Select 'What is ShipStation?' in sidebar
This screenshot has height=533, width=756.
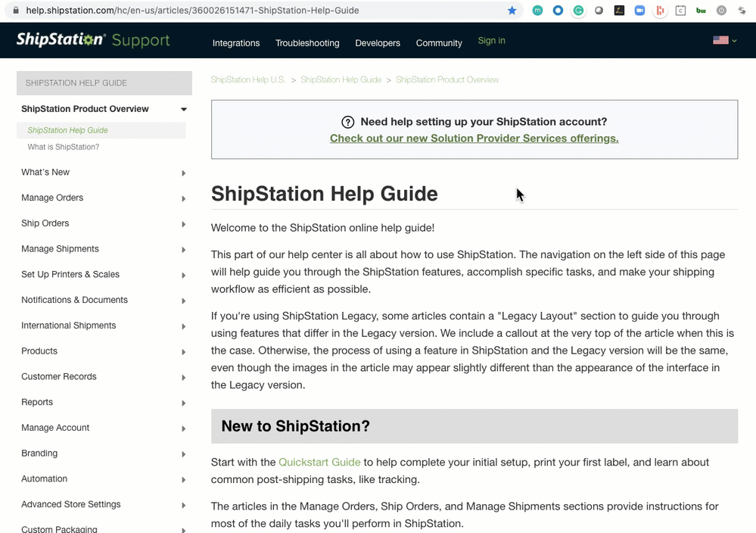(64, 147)
